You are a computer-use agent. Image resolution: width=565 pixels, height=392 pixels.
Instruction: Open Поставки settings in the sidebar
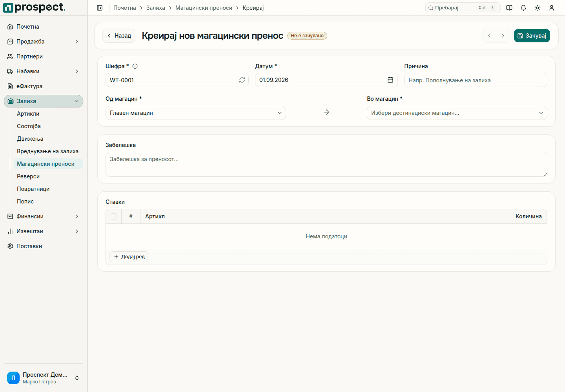pos(44,246)
